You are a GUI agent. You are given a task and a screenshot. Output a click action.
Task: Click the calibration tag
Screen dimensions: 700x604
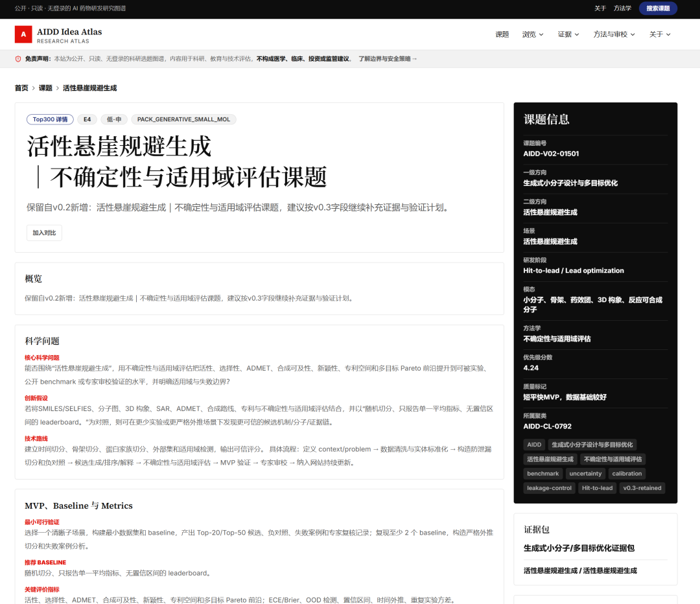point(627,474)
